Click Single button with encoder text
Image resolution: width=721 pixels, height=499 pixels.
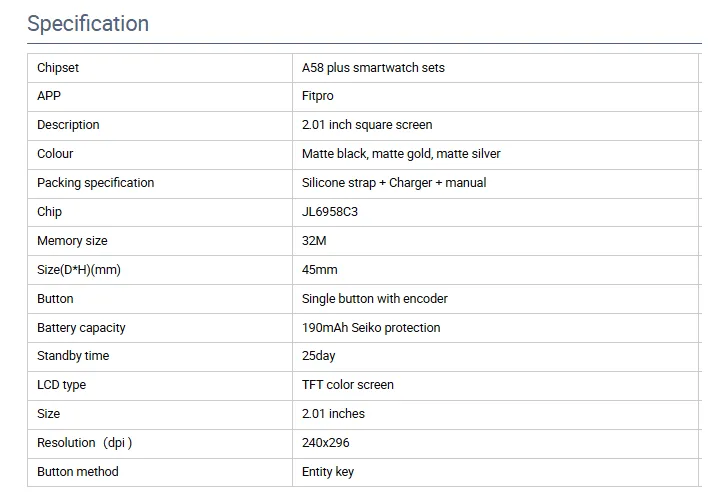point(375,299)
